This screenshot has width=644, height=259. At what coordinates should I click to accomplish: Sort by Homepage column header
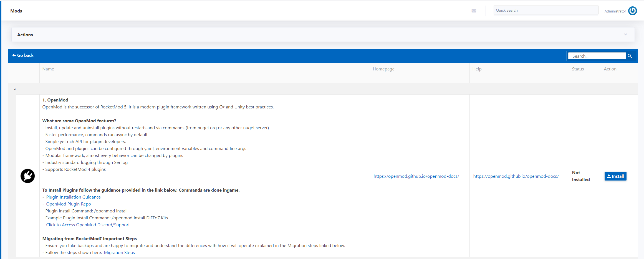point(383,69)
